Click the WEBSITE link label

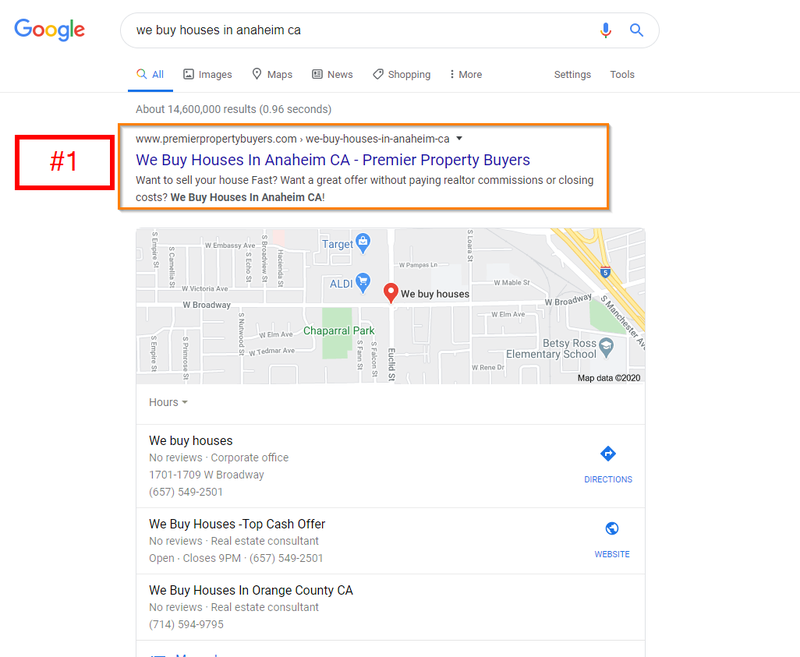612,554
